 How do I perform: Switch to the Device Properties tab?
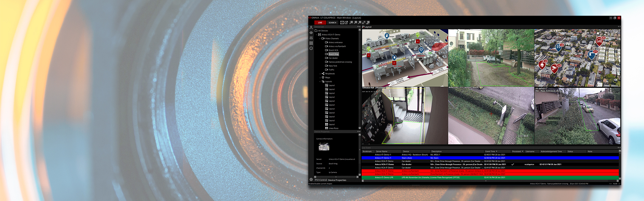337,180
